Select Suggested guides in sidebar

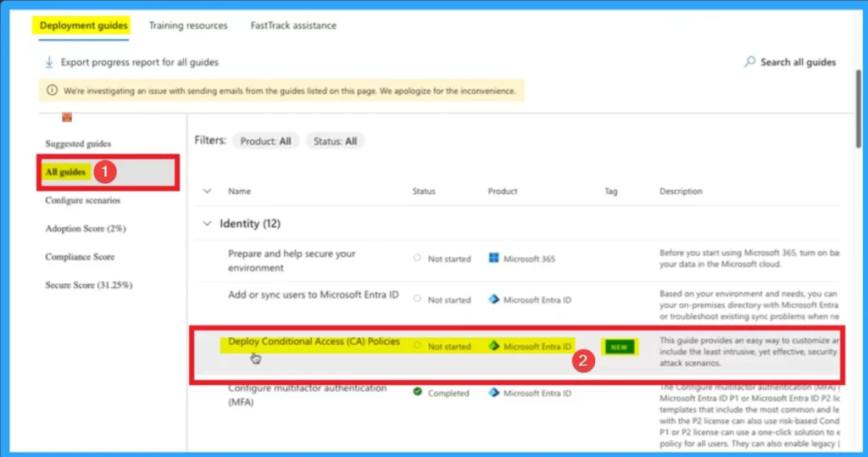(x=78, y=143)
